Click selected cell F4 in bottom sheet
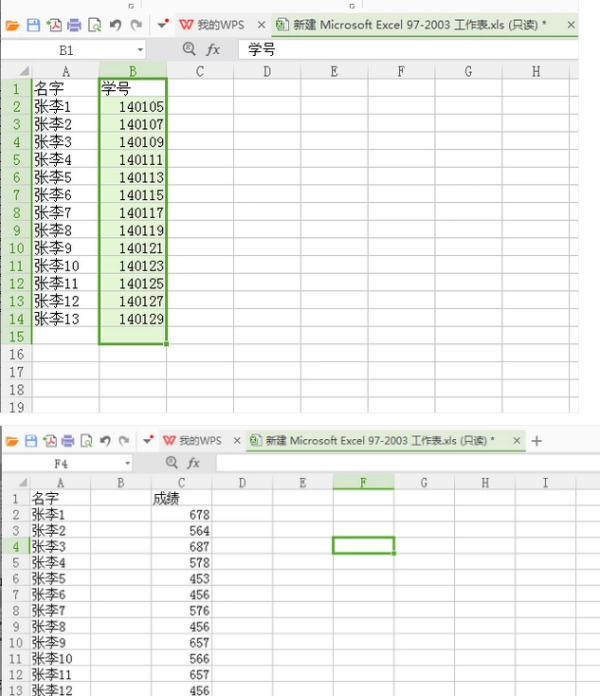 363,546
